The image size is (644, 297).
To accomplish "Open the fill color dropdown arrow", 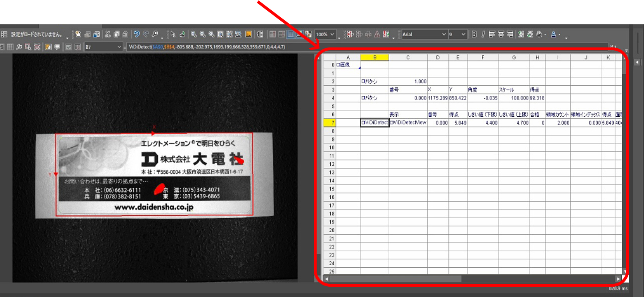I will 545,34.
